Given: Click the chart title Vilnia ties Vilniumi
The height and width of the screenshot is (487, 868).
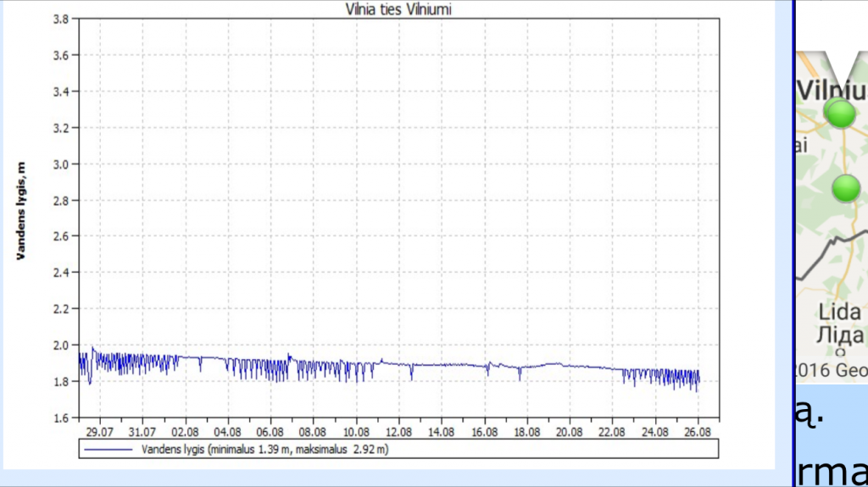Looking at the screenshot, I should [x=398, y=8].
